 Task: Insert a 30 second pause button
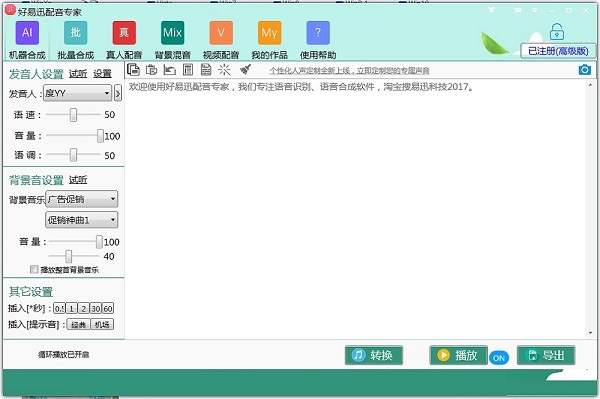(96, 308)
